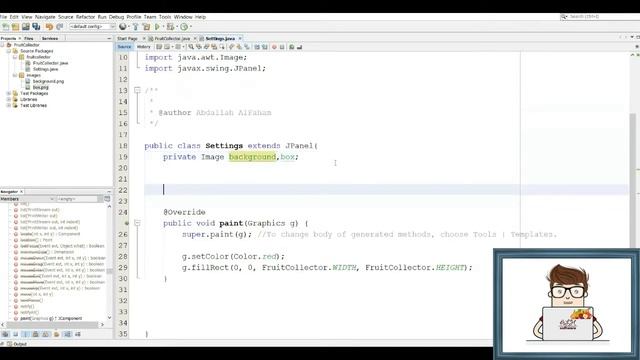Click the search field in the top right
Image resolution: width=640 pixels, height=360 pixels.
pos(600,17)
